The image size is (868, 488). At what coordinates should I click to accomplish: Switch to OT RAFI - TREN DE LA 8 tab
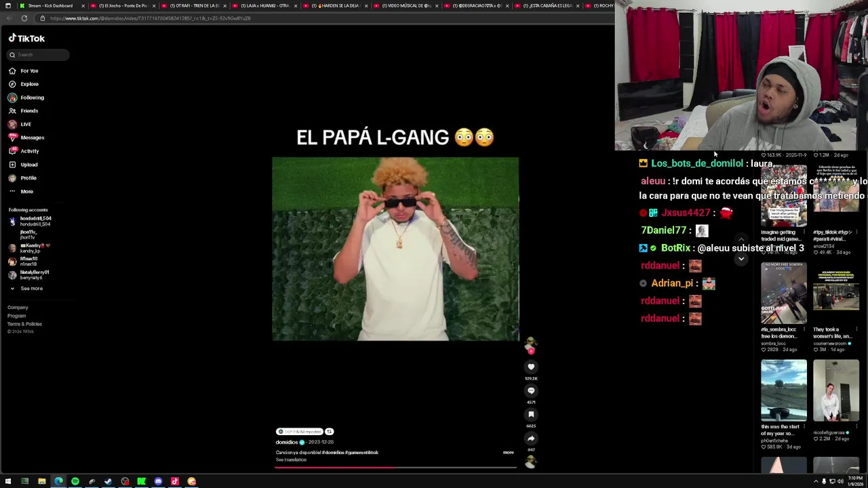pos(194,5)
